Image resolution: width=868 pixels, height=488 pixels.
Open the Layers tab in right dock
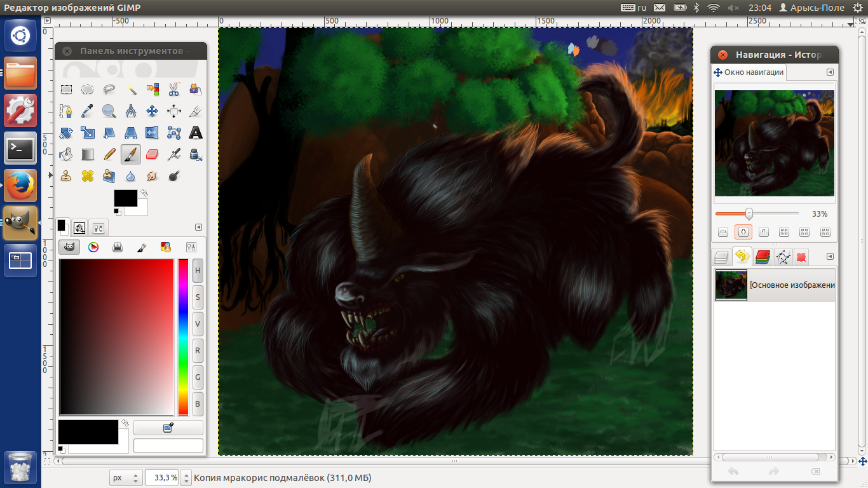pos(721,257)
